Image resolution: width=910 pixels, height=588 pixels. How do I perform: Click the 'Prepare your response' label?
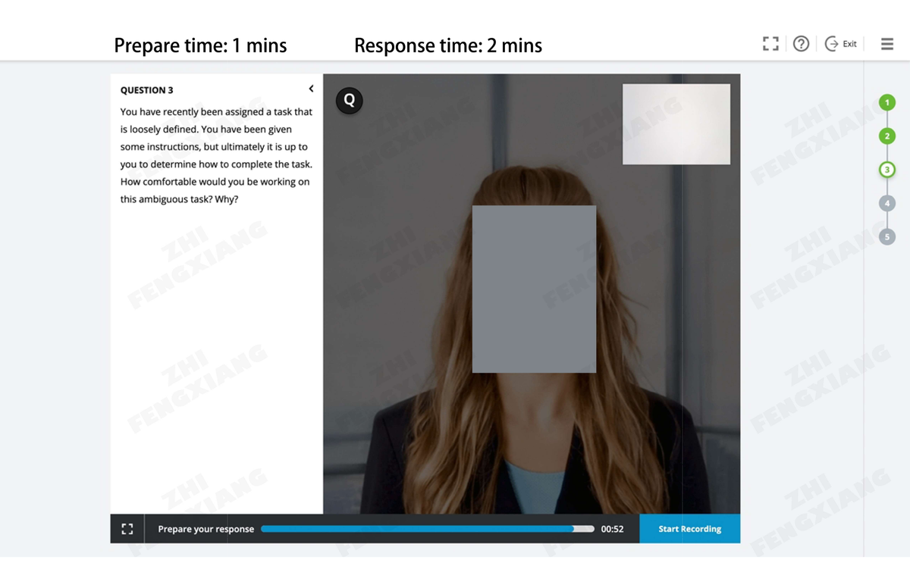click(206, 529)
